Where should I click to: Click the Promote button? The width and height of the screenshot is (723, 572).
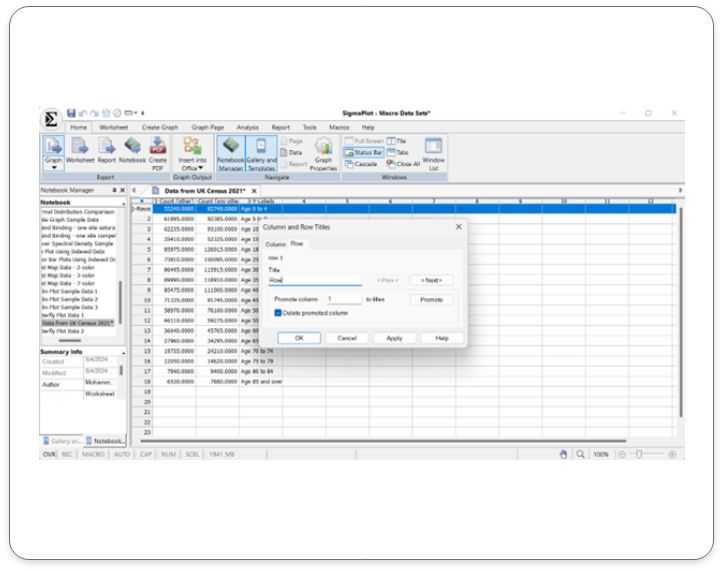pyautogui.click(x=431, y=299)
